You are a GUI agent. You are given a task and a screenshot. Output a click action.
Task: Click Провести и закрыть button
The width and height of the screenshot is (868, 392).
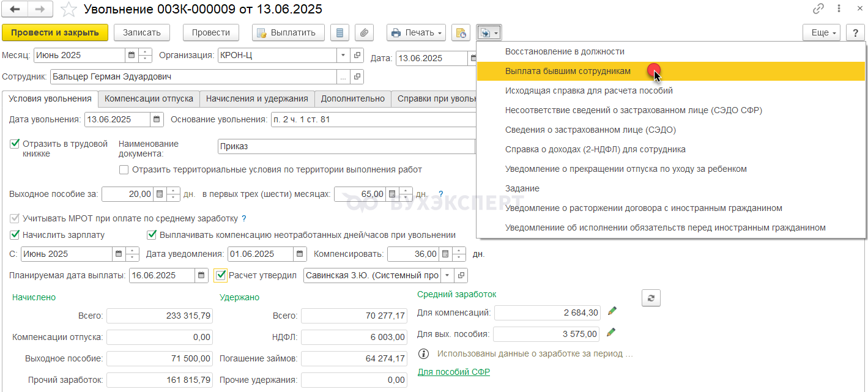pyautogui.click(x=55, y=32)
